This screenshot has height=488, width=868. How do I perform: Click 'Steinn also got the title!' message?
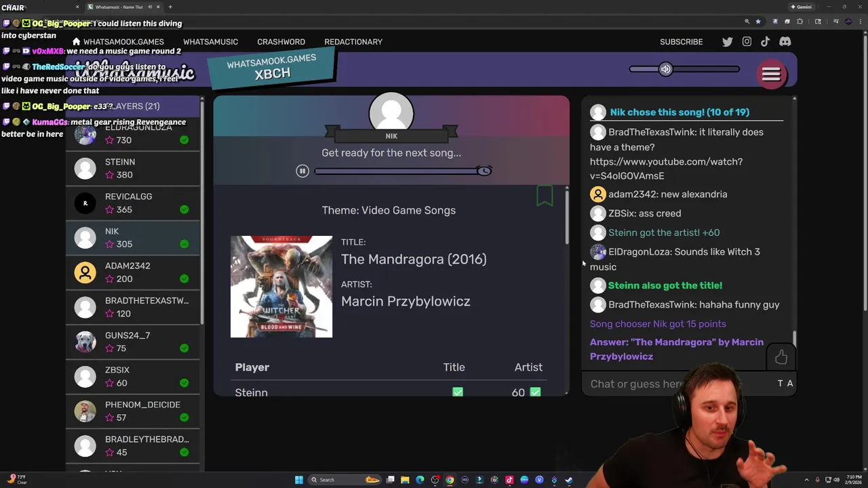(x=665, y=285)
